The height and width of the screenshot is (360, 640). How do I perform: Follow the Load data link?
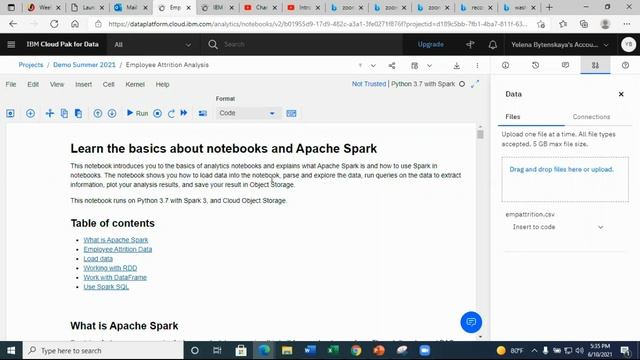point(98,259)
